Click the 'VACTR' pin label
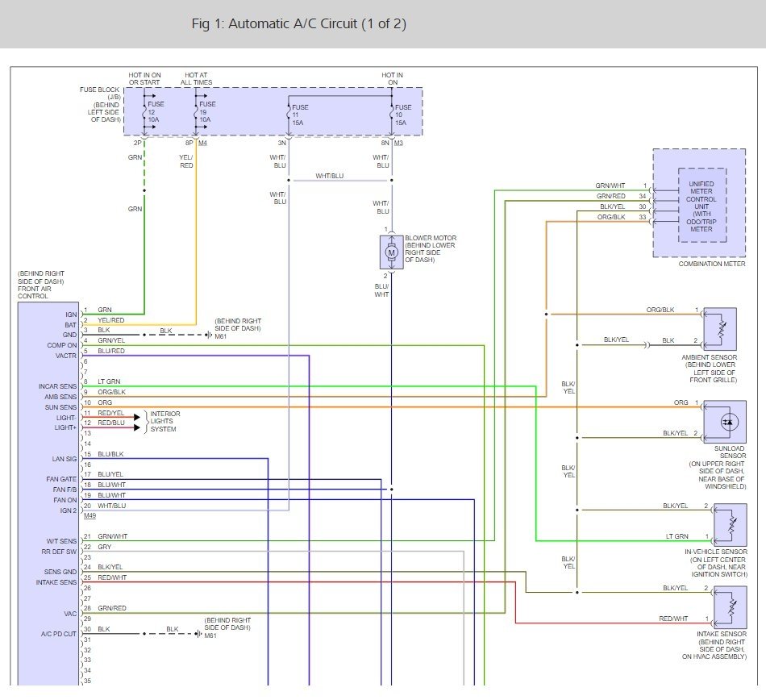766x700 pixels. [66, 356]
